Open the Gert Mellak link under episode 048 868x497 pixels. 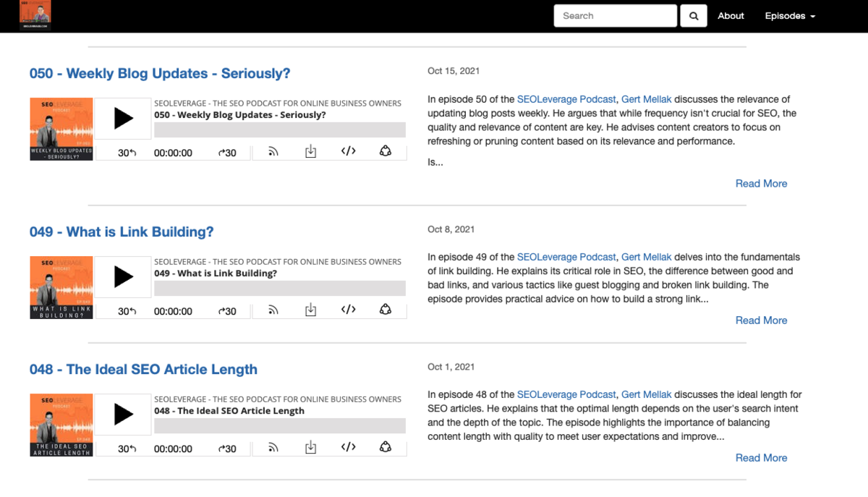click(646, 394)
